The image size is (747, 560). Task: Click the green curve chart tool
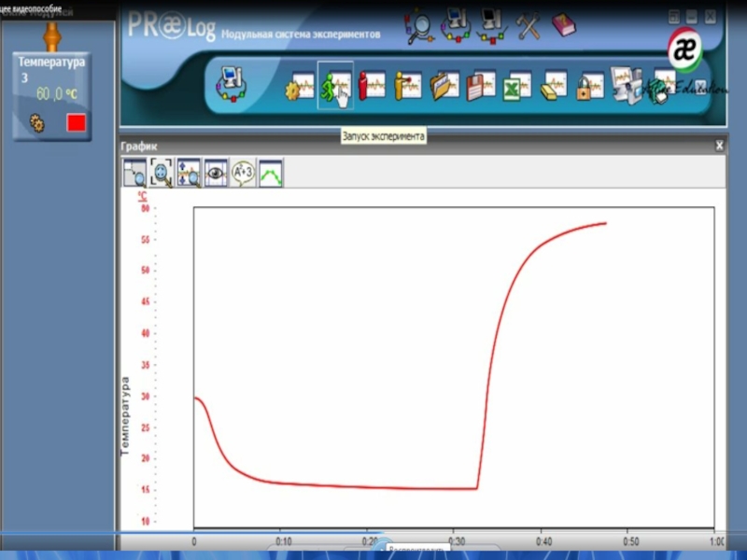click(271, 173)
